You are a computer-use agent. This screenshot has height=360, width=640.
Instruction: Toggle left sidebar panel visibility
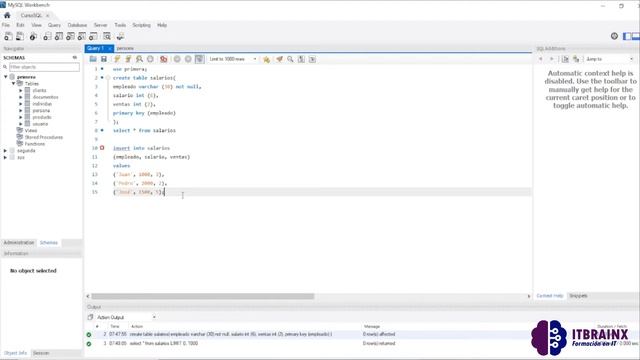coord(627,36)
